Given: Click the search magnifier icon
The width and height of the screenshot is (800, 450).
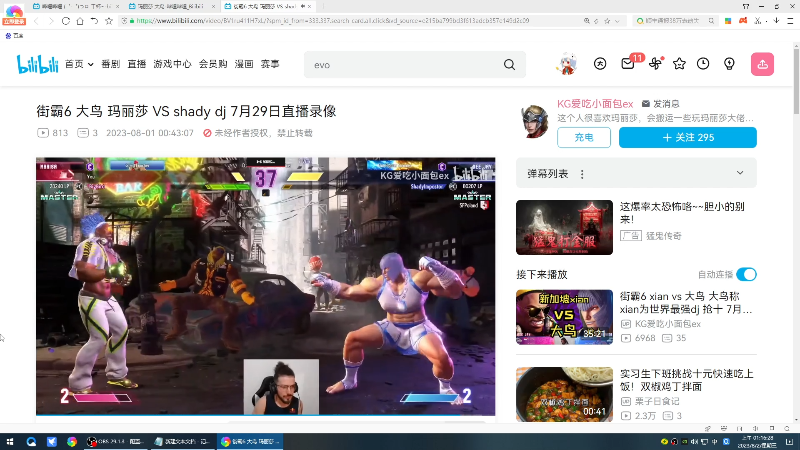Looking at the screenshot, I should [509, 65].
